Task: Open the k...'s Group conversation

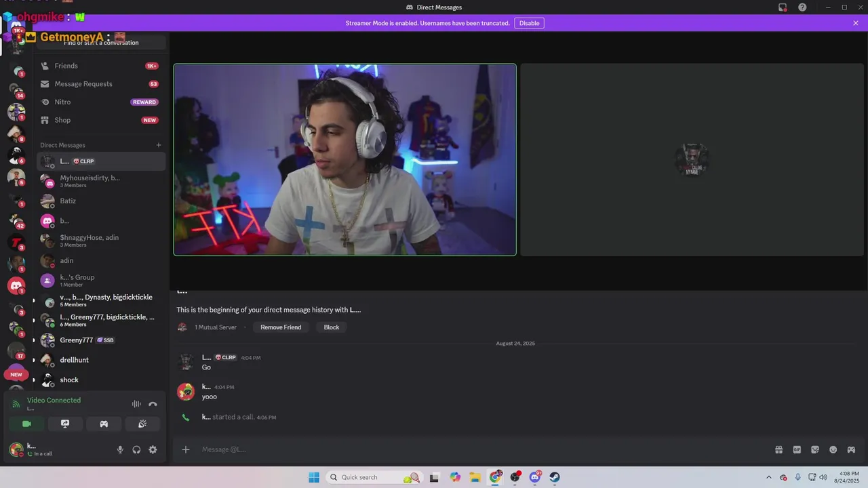Action: 101,281
